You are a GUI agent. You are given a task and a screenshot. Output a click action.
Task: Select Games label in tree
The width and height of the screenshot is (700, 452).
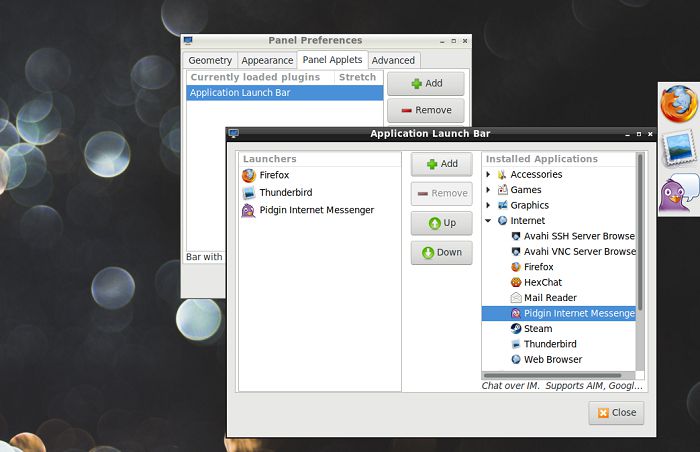pyautogui.click(x=526, y=190)
